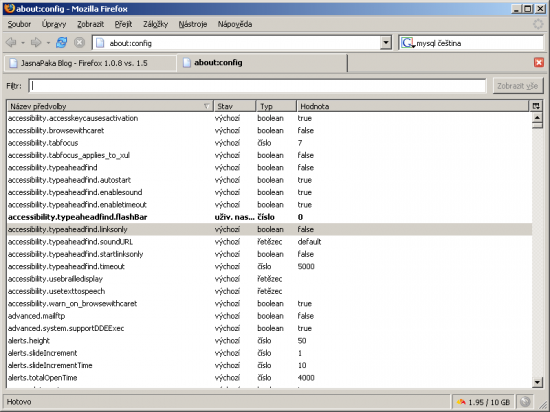Screen dimensions: 550x412
Task: Open the Úpravy menu
Action: click(54, 24)
